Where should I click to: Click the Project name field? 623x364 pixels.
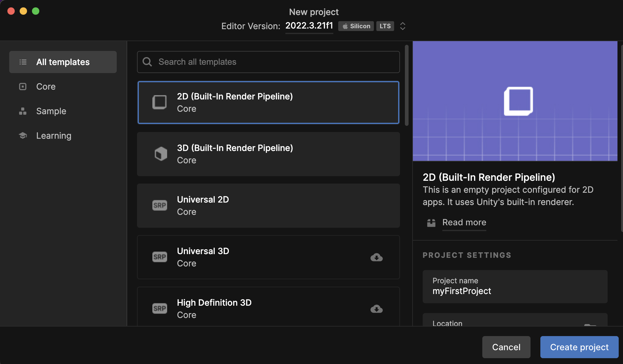pyautogui.click(x=515, y=287)
